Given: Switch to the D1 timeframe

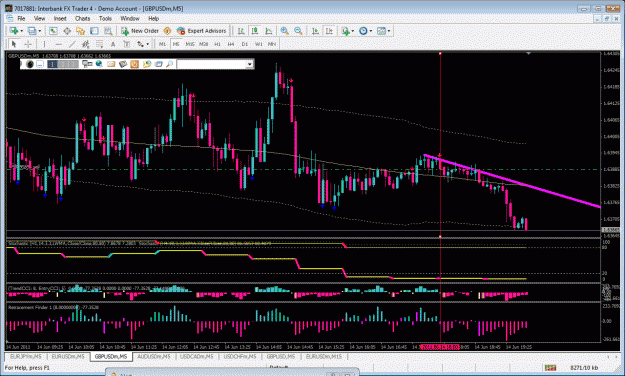Looking at the screenshot, I should (x=245, y=44).
